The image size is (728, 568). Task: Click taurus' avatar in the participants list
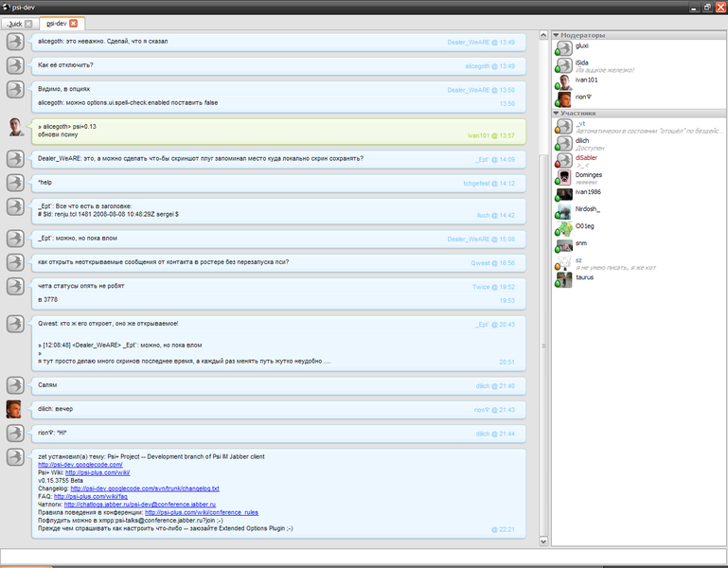tap(563, 280)
